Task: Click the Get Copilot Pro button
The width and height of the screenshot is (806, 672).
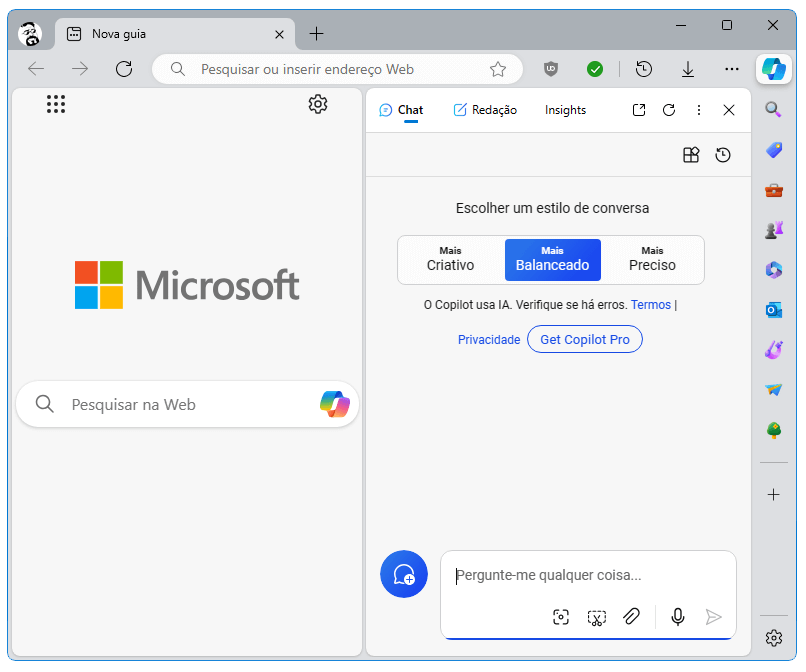Action: (x=584, y=339)
